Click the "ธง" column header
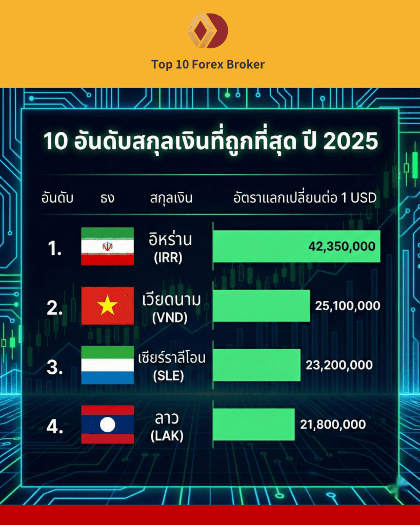Screen dimensions: 420x525 click(108, 198)
